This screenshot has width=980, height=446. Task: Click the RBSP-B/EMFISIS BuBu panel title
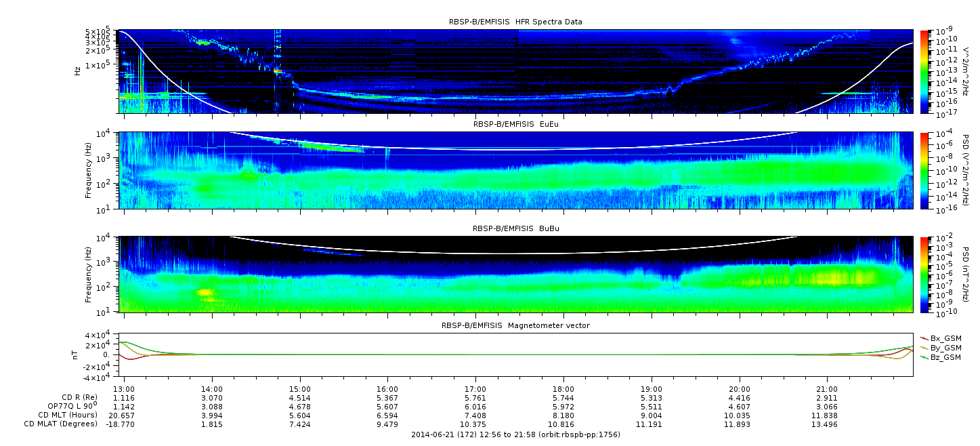515,228
